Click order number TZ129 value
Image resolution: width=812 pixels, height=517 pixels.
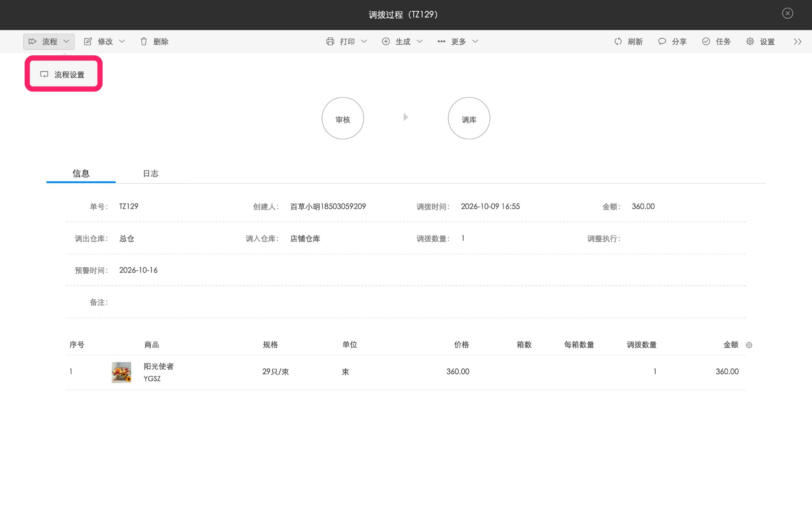coord(129,206)
